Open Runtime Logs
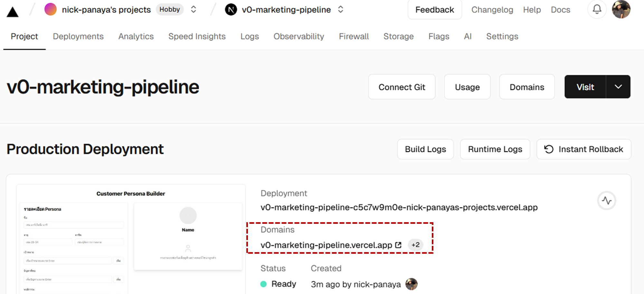This screenshot has width=644, height=294. tap(495, 149)
